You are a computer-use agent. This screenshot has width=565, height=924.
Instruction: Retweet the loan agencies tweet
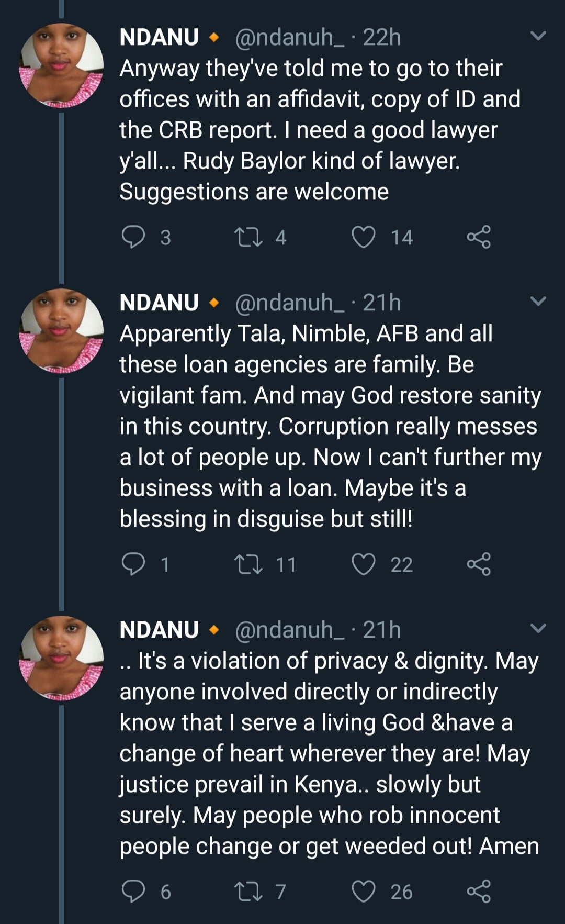248,564
